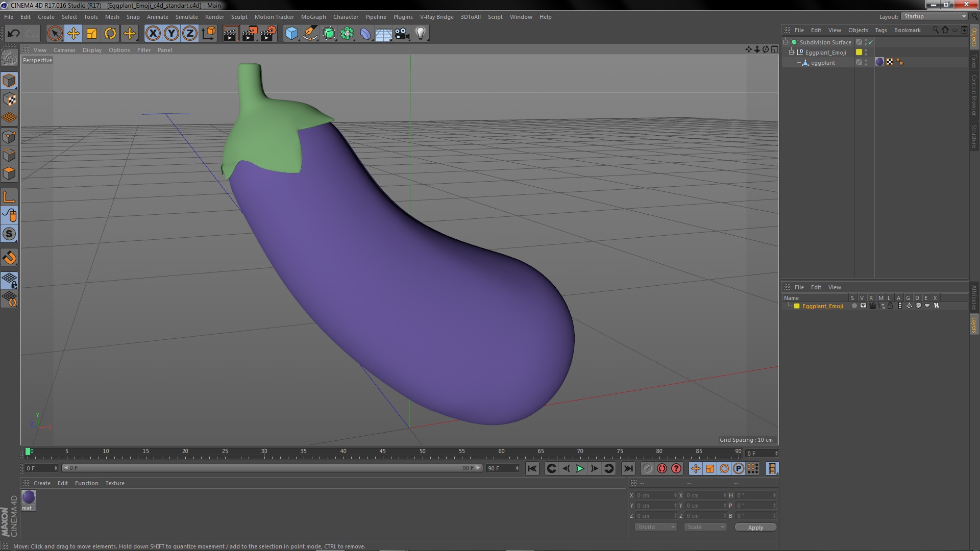Add a Cube primitive object
This screenshot has height=551, width=980.
(x=291, y=34)
